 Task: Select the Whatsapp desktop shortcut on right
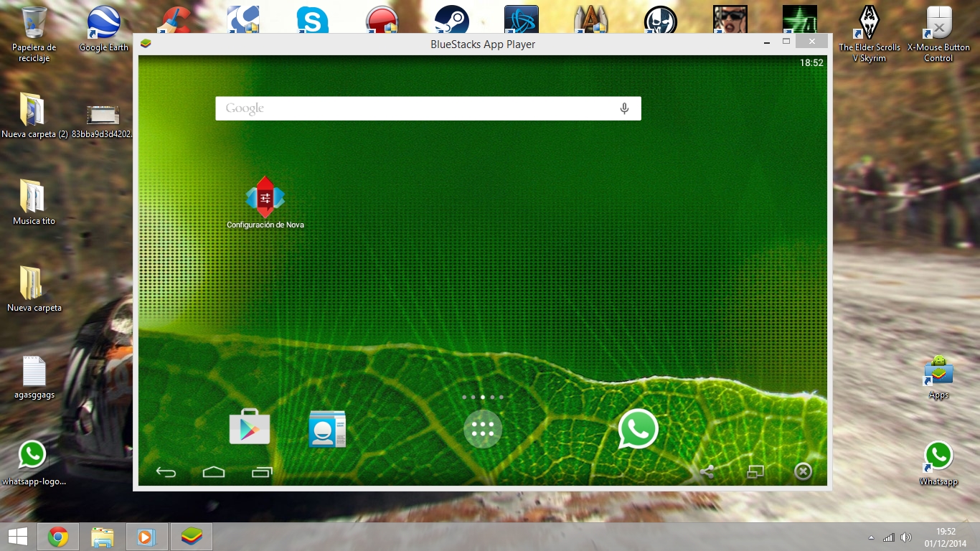tap(938, 463)
